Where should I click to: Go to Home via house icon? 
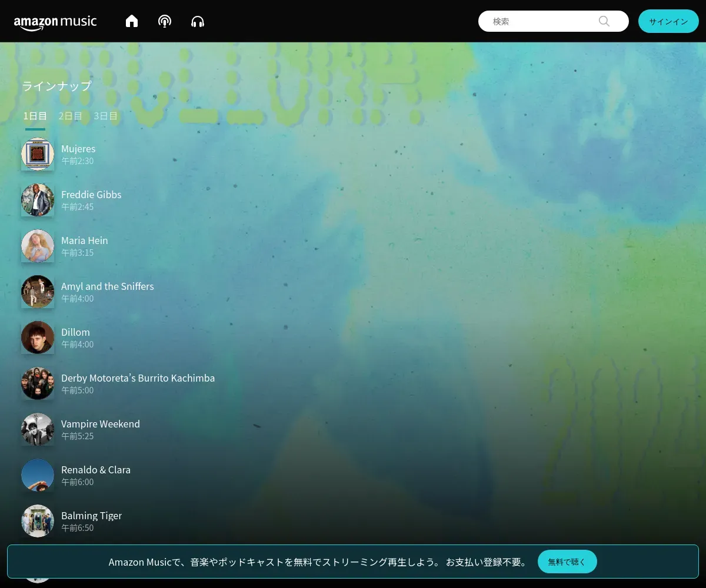[132, 21]
